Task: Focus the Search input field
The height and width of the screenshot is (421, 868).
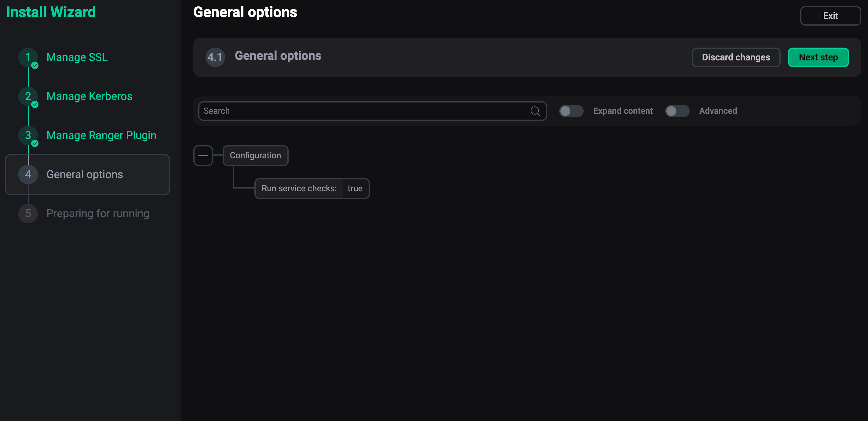Action: click(372, 111)
